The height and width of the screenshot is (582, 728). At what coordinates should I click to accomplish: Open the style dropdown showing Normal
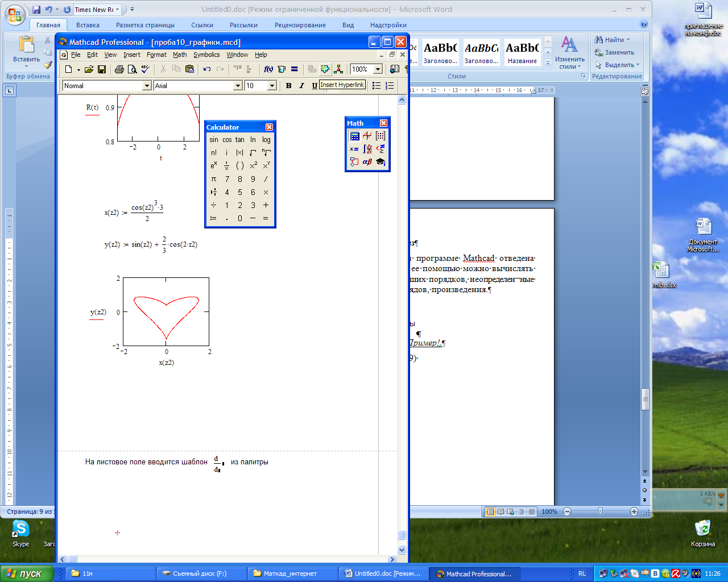click(147, 86)
